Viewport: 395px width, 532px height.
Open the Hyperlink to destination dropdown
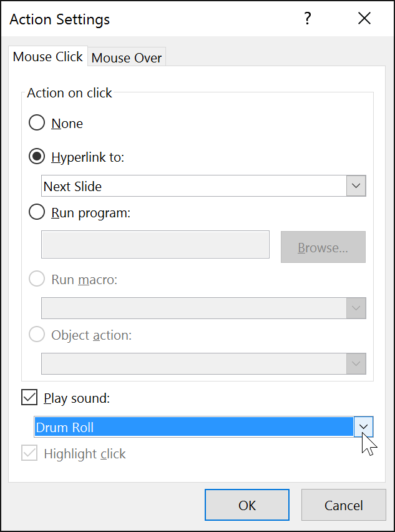click(x=356, y=185)
